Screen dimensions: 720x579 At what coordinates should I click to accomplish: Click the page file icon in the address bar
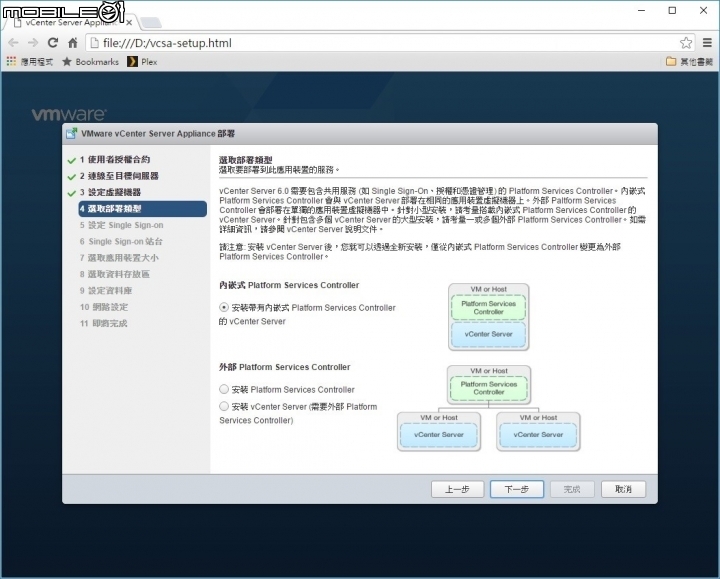tap(94, 43)
